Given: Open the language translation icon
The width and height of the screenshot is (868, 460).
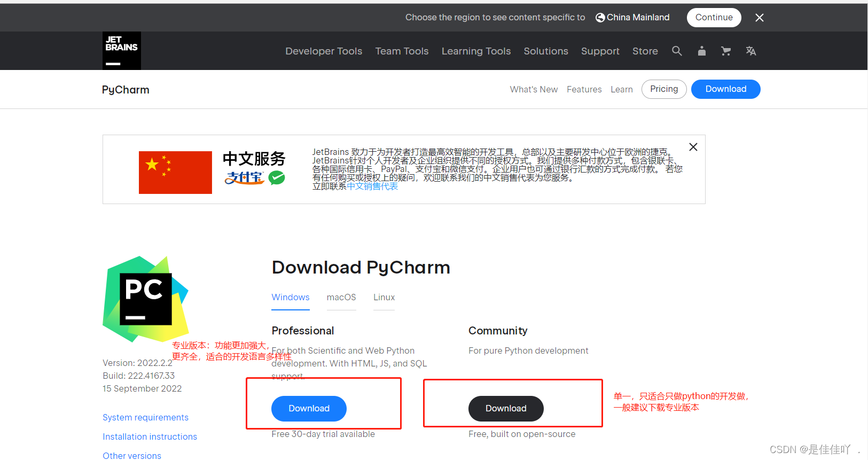Looking at the screenshot, I should [751, 51].
